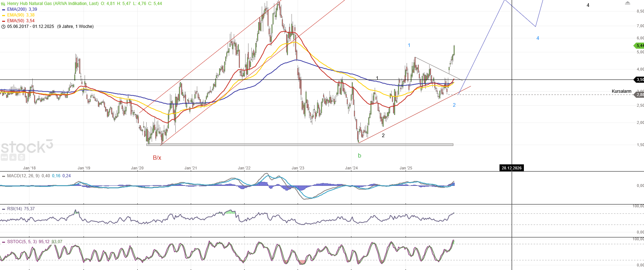Click the vertical expand-collapse watermark button
Image resolution: width=644 pixels, height=270 pixels.
click(x=21, y=157)
